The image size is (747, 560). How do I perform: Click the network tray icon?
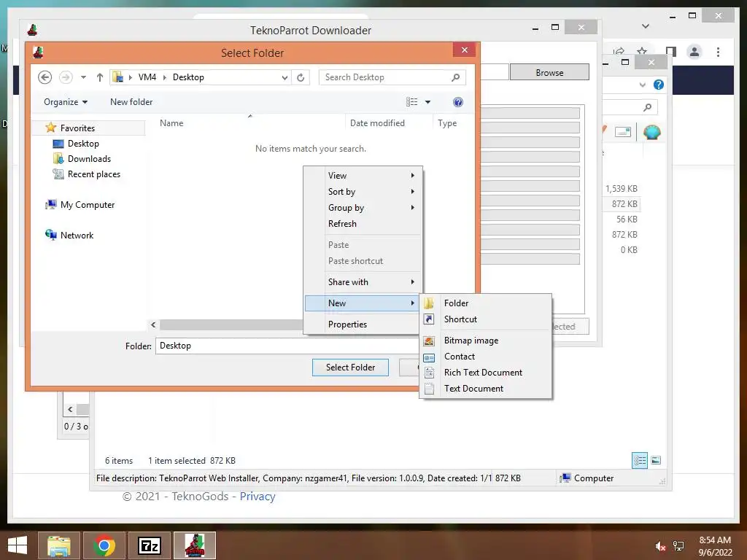678,546
